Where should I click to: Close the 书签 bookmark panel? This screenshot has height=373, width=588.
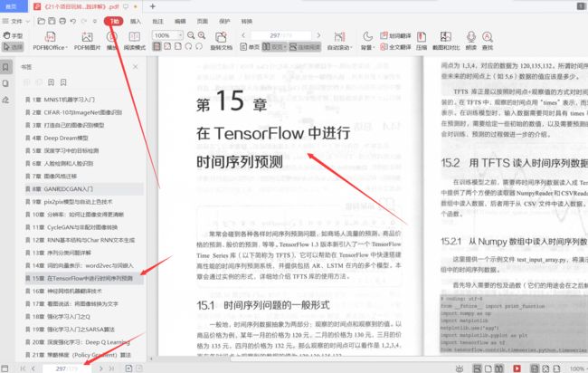click(x=136, y=67)
